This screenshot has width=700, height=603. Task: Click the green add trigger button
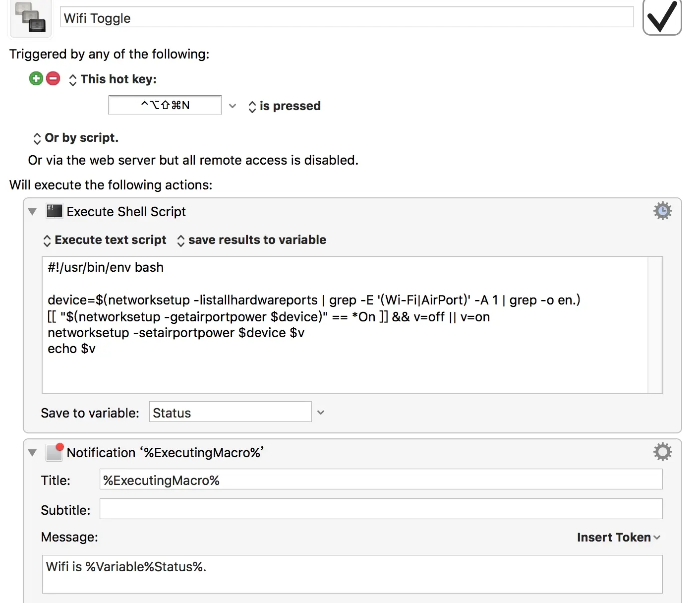click(x=36, y=78)
